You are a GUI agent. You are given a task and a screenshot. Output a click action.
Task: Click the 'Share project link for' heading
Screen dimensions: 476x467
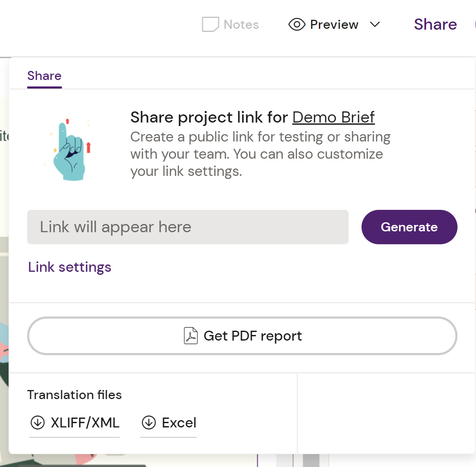tap(210, 117)
